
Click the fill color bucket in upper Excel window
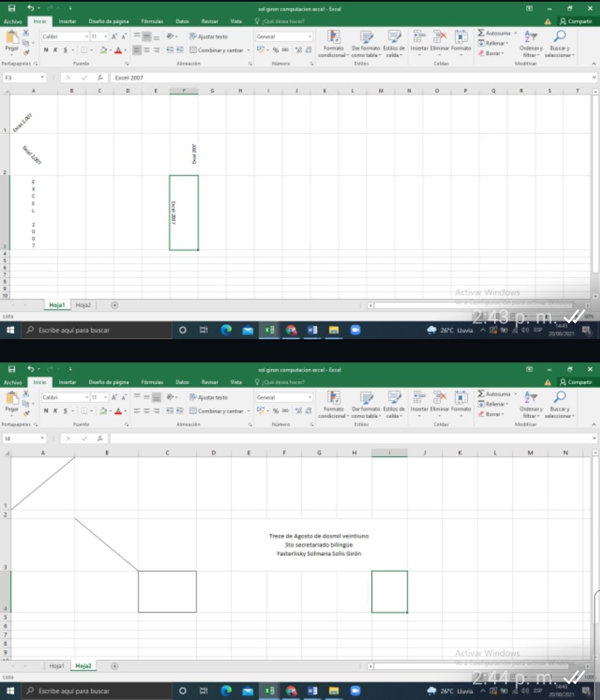(103, 51)
